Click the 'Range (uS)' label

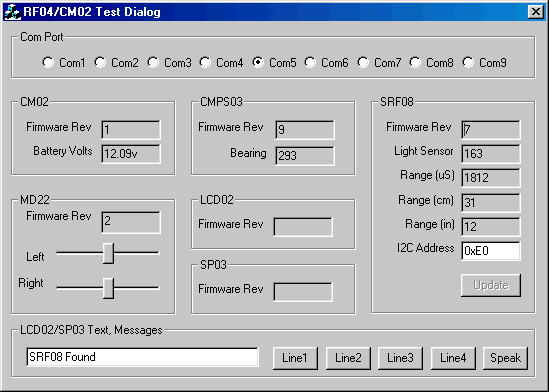[427, 175]
